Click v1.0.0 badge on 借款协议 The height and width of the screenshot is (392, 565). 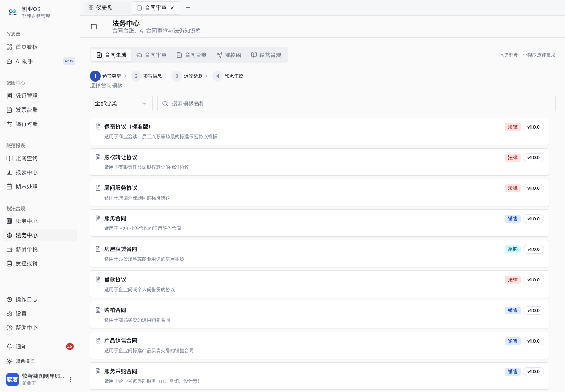tap(534, 280)
